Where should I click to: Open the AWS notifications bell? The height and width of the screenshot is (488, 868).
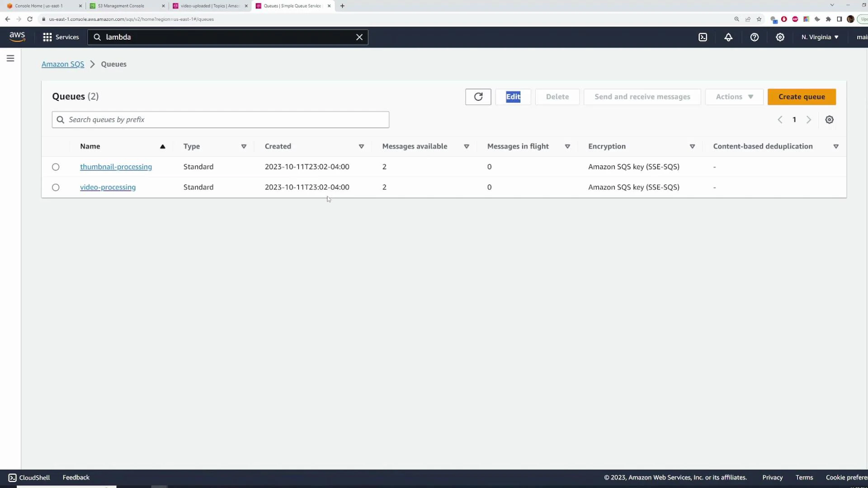[x=729, y=37]
